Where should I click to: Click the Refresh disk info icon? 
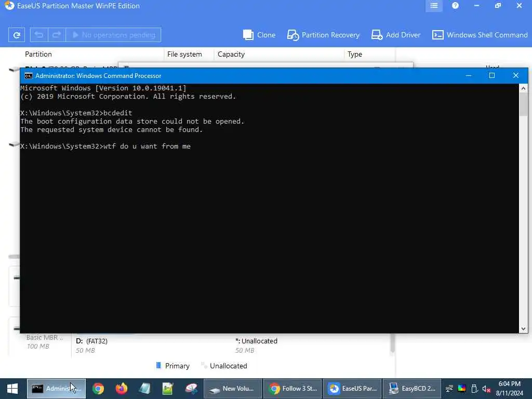click(16, 35)
